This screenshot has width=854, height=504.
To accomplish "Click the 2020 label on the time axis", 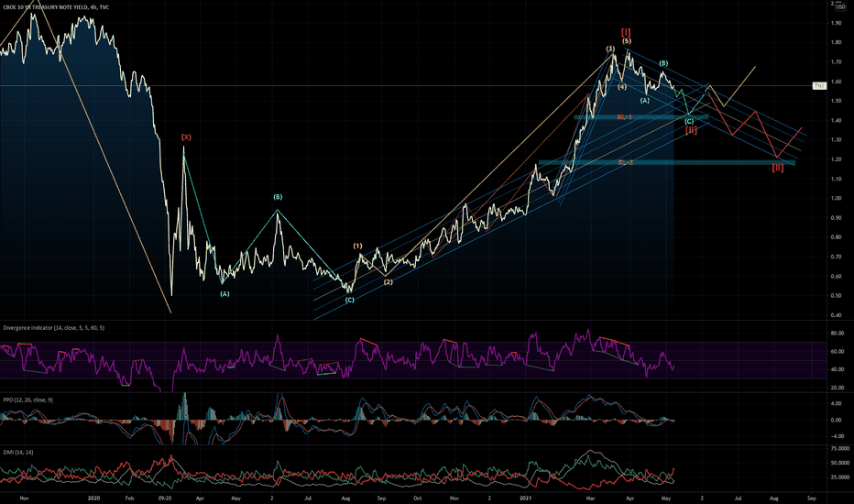I will coord(93,498).
